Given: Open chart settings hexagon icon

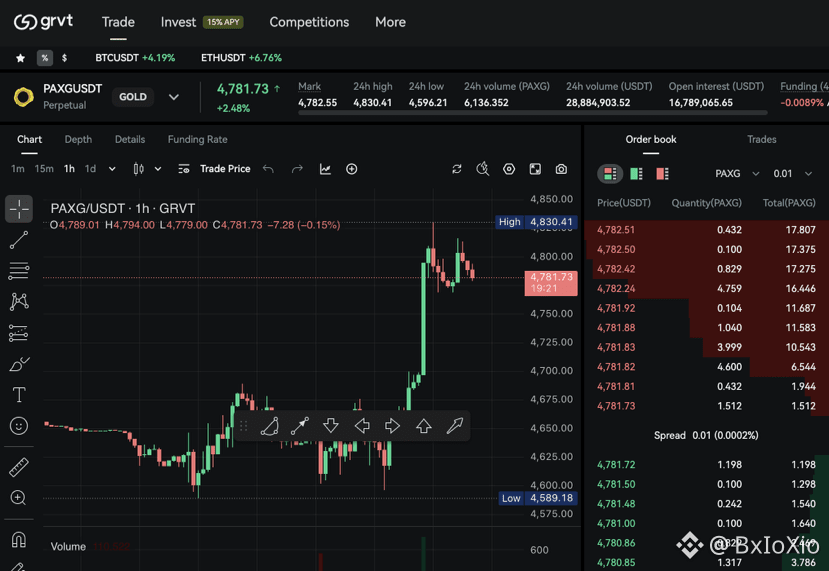Looking at the screenshot, I should pyautogui.click(x=509, y=169).
